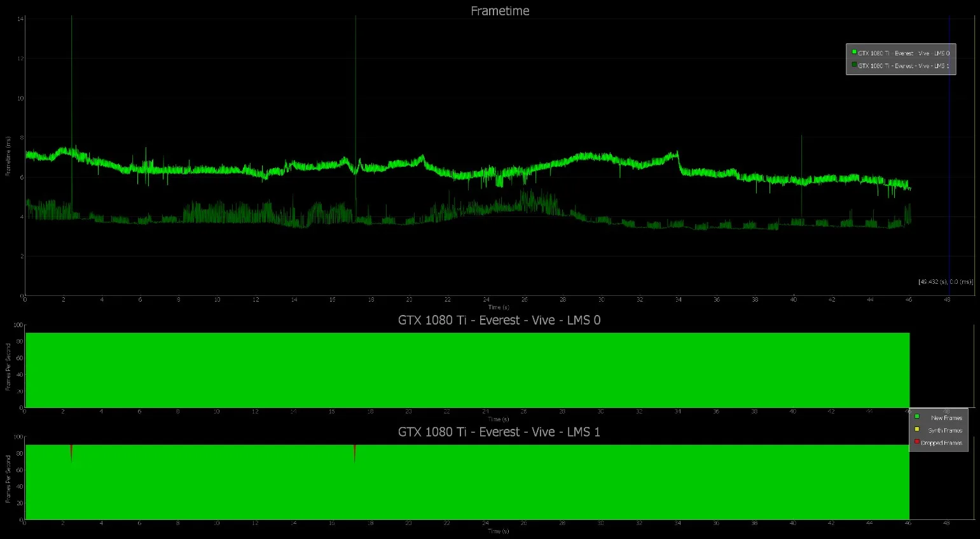
Task: Click the 'Time (s)' axis label under Frametime chart
Action: point(499,307)
